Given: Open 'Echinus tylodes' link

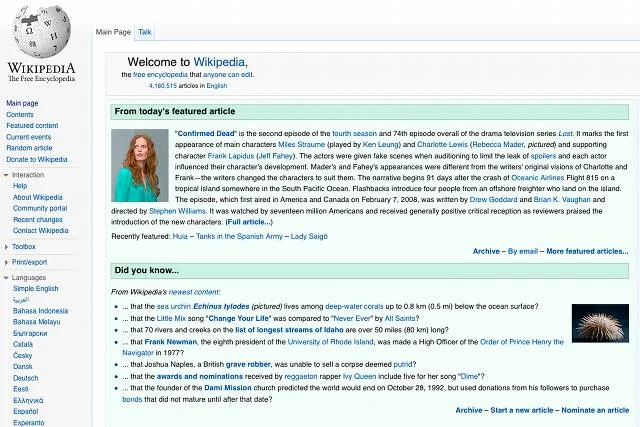Looking at the screenshot, I should (x=221, y=307).
